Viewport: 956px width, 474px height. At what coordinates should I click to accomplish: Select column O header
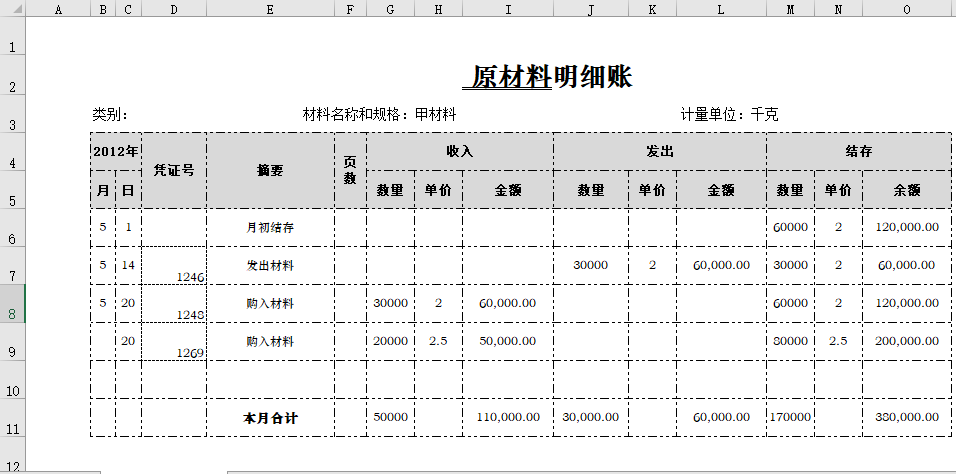907,9
